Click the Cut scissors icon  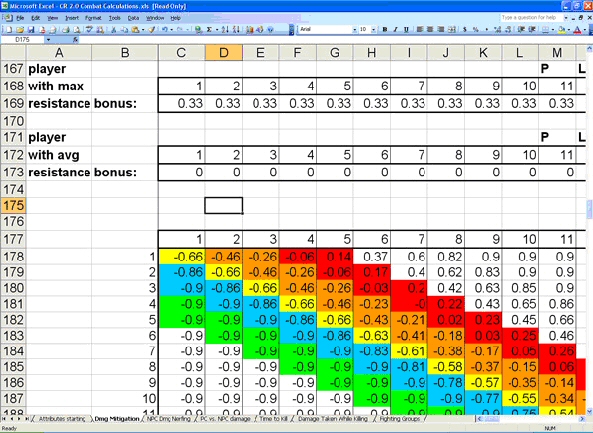[x=113, y=29]
